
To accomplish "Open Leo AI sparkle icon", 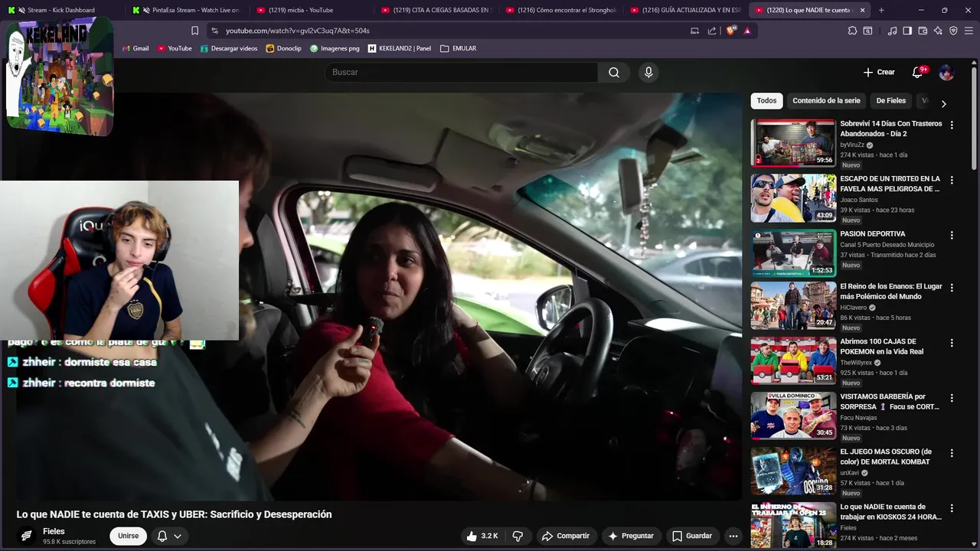I will pos(938,31).
